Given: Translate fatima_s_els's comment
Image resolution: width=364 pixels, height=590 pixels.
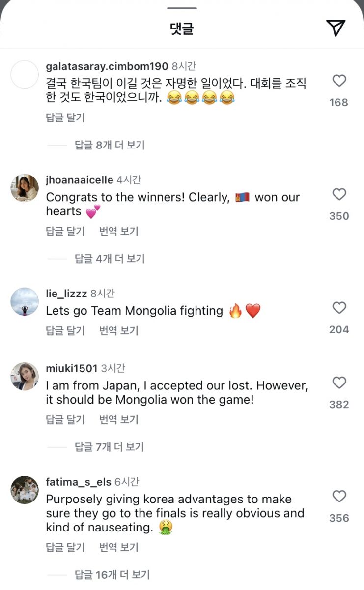Looking at the screenshot, I should tap(119, 547).
